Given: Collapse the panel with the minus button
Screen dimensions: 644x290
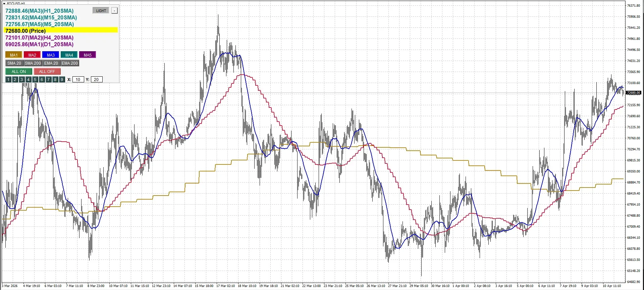Looking at the screenshot, I should coord(114,11).
